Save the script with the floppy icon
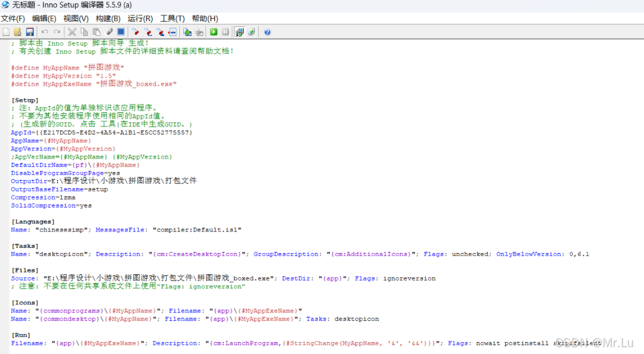The width and height of the screenshot is (644, 354). point(30,32)
